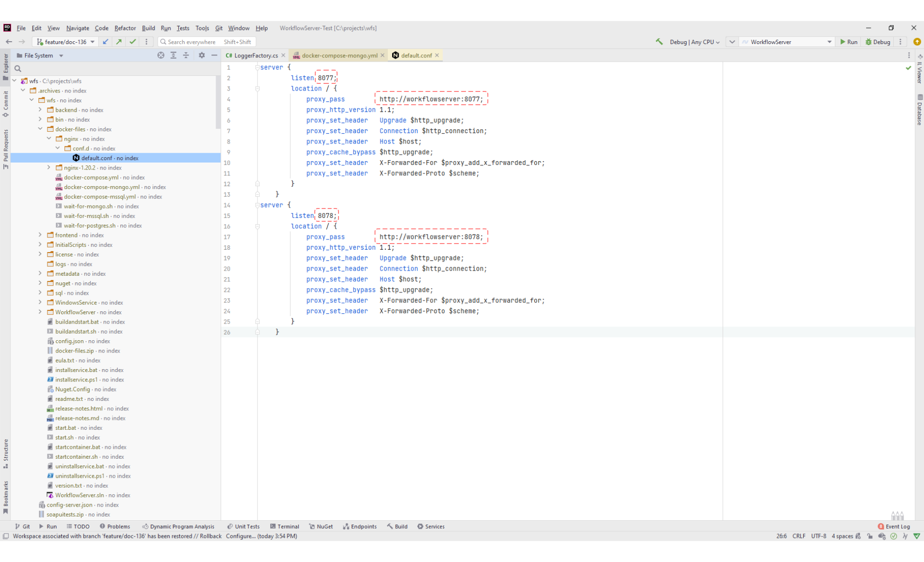The image size is (924, 562).
Task: Expand the nginx-1.20.2 folder
Action: (x=49, y=167)
